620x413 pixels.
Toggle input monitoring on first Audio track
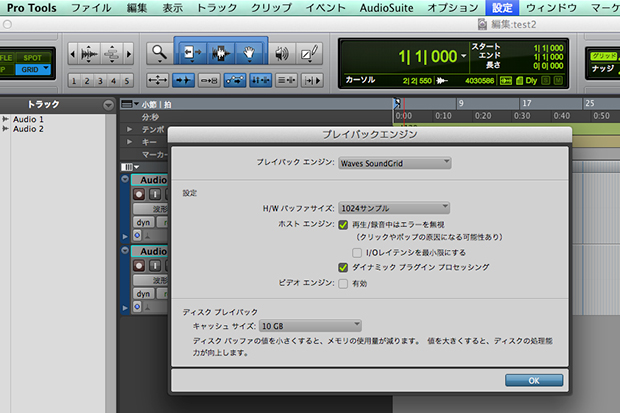(x=155, y=194)
